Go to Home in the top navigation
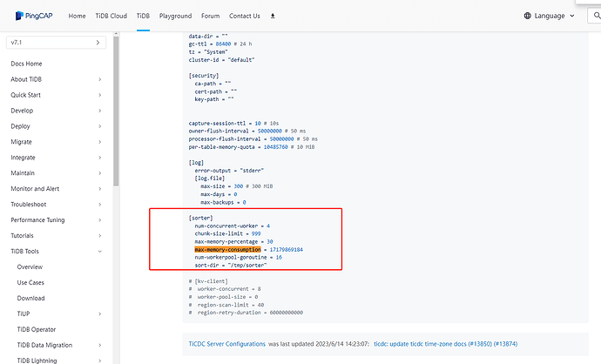601x364 pixels. (x=77, y=16)
